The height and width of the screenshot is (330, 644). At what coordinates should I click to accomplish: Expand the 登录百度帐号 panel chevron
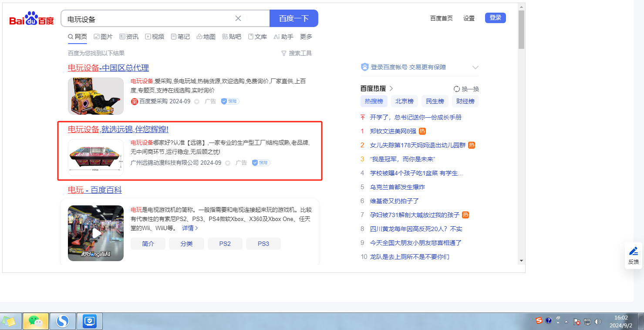pos(475,68)
